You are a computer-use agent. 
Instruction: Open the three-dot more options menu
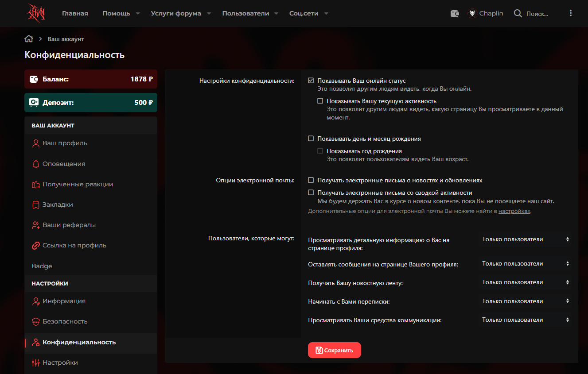click(571, 13)
